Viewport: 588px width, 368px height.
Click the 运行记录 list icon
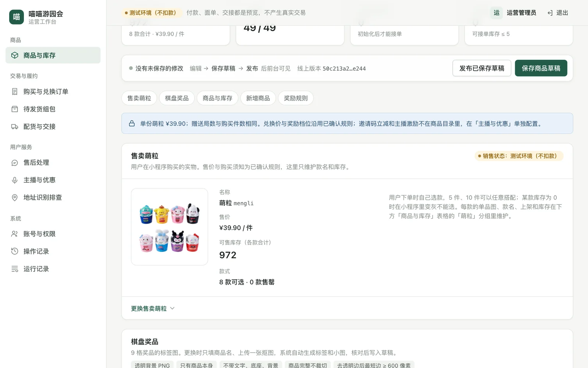(15, 269)
